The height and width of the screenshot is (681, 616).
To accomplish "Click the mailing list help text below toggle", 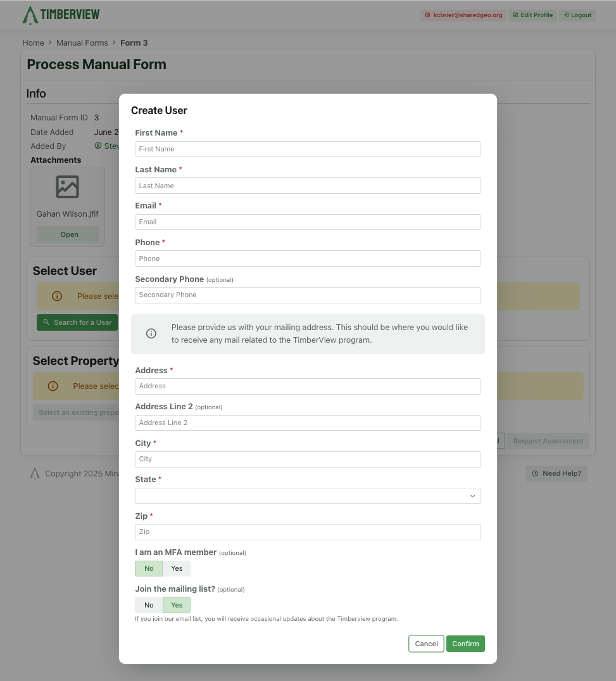I will tap(266, 619).
